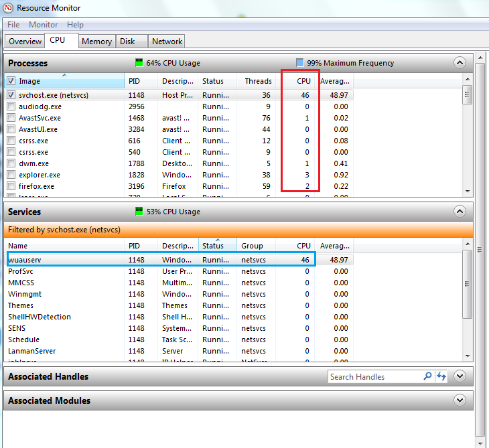
Task: Select the CPU tab
Action: tap(61, 41)
